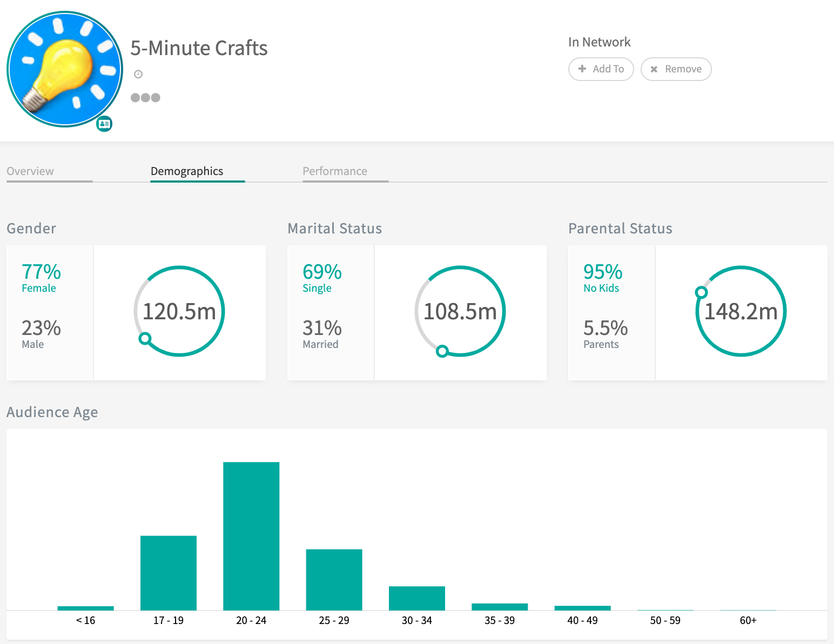Click the x icon in Remove button

pyautogui.click(x=654, y=69)
